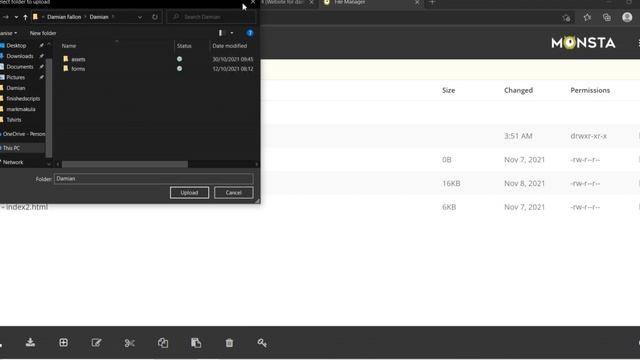
Task: Click the Cut scissors icon
Action: (129, 343)
